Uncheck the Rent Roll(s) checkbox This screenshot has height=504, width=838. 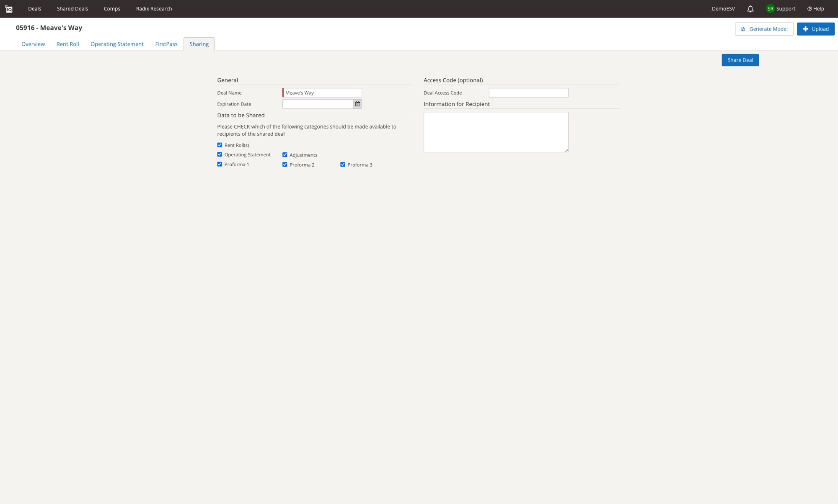click(220, 145)
